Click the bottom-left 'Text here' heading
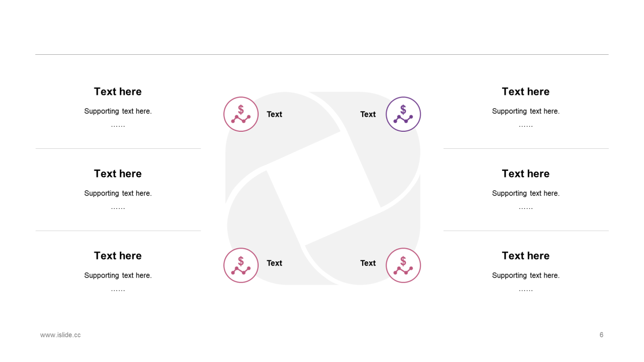Viewport: 644px width, 362px height. (118, 255)
